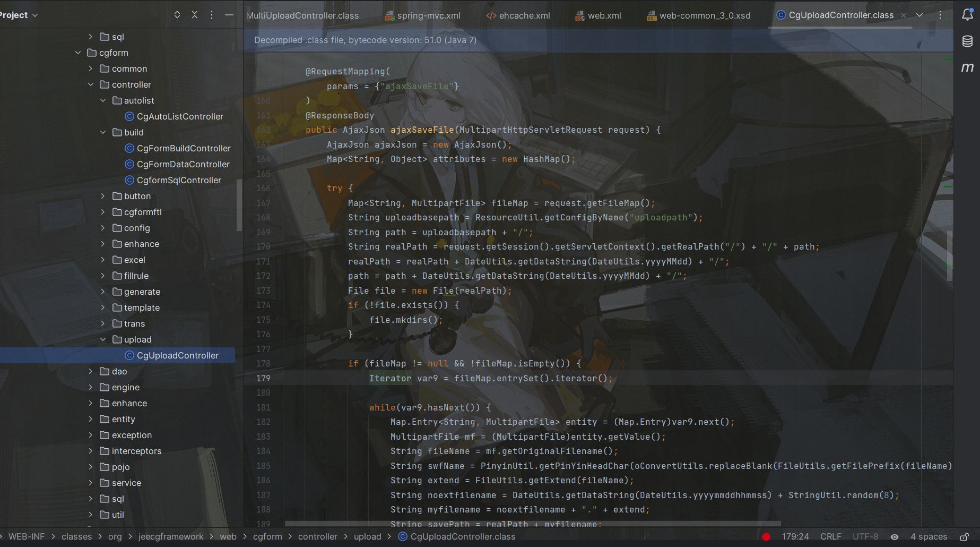Select the trans folder
Screen dimensions: 980x547
point(129,323)
